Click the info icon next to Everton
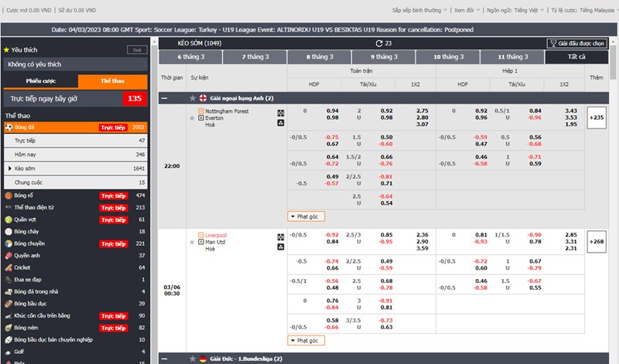The height and width of the screenshot is (364, 619). pos(201,118)
